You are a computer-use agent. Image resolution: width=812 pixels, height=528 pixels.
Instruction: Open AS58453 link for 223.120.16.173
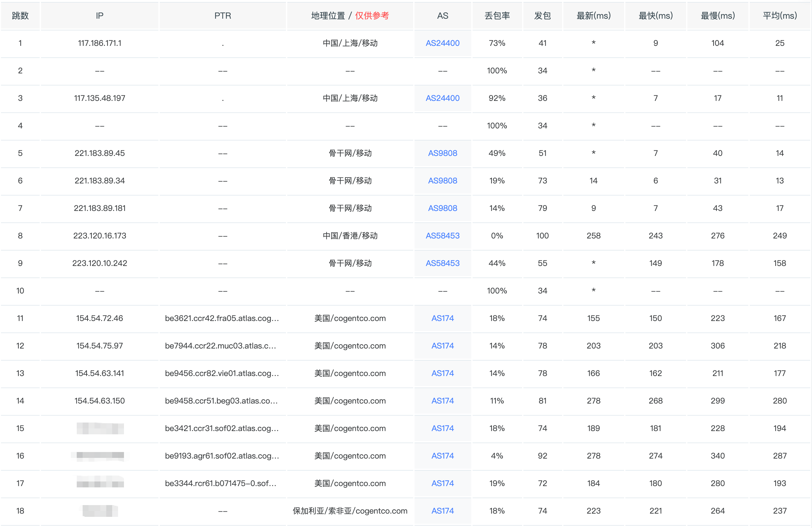click(442, 236)
